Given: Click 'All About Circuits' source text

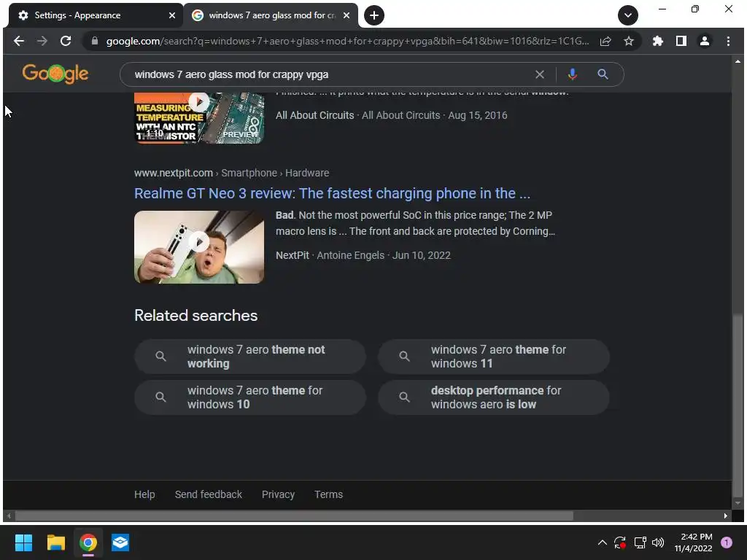Looking at the screenshot, I should pos(315,115).
